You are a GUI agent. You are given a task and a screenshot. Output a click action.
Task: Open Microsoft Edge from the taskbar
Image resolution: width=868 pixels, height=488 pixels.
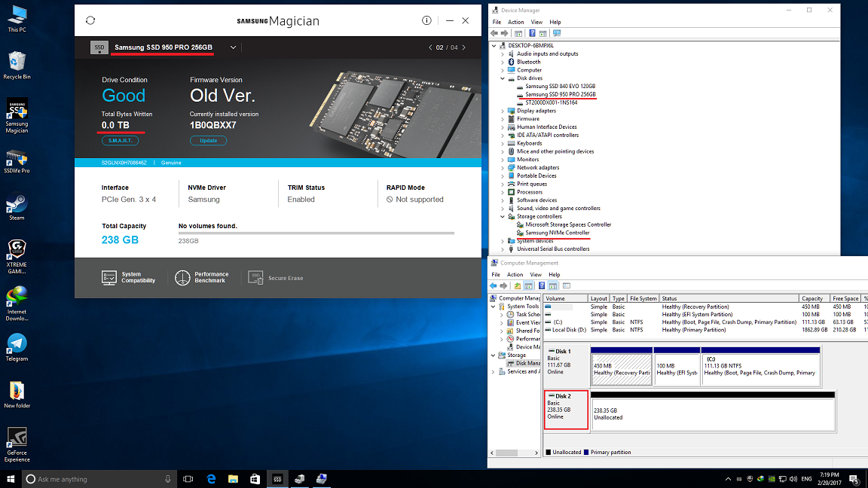[x=212, y=479]
